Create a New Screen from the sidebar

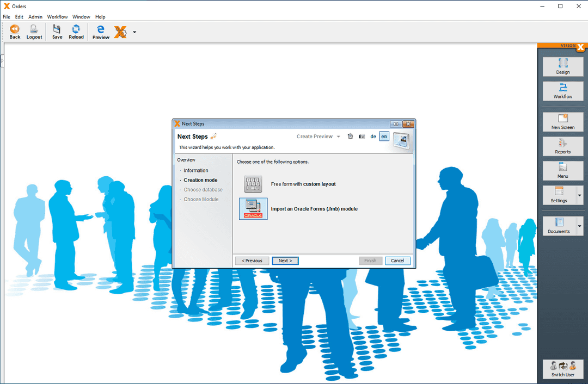pyautogui.click(x=563, y=122)
